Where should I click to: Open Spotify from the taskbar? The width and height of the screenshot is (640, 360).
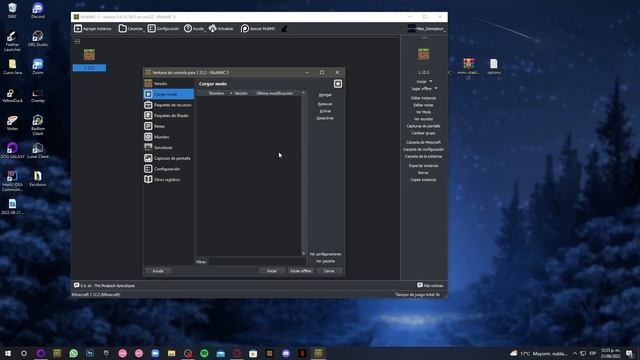click(204, 353)
